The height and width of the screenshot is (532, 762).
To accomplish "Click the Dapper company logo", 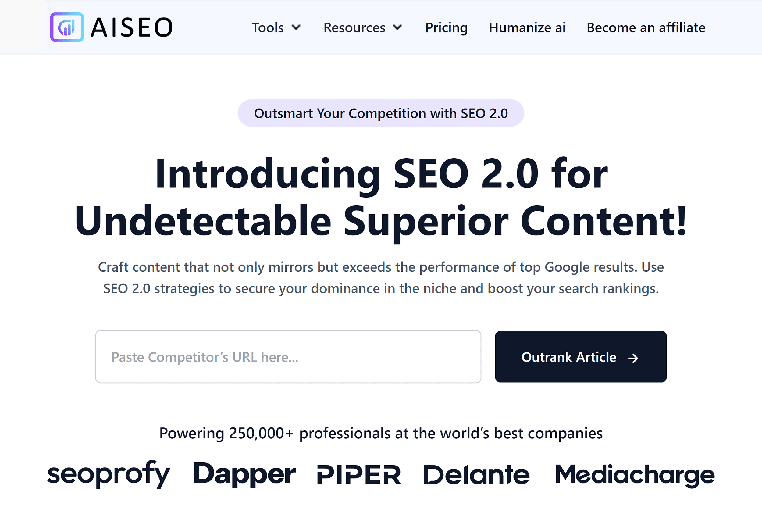I will tap(245, 474).
